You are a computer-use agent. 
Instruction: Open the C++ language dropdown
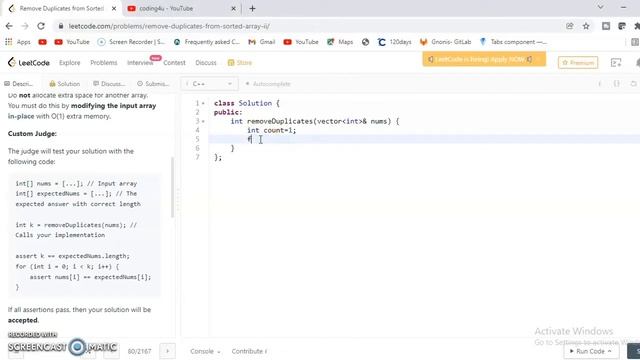pyautogui.click(x=209, y=84)
